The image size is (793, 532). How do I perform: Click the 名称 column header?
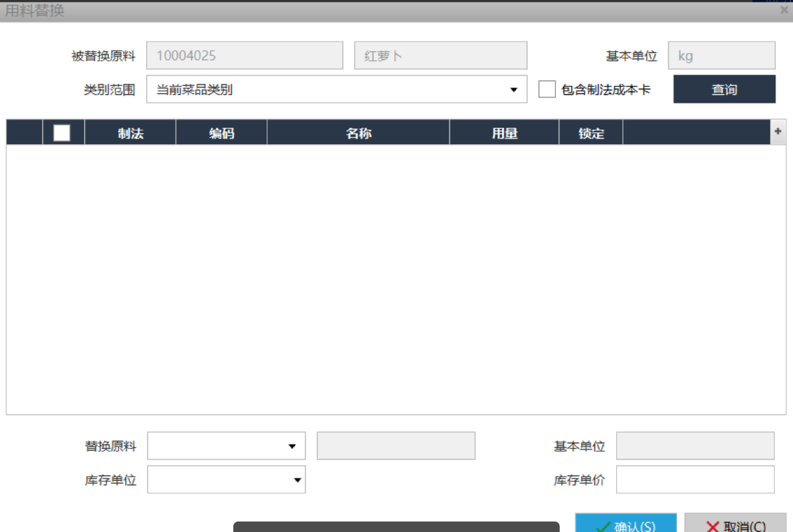pos(358,134)
